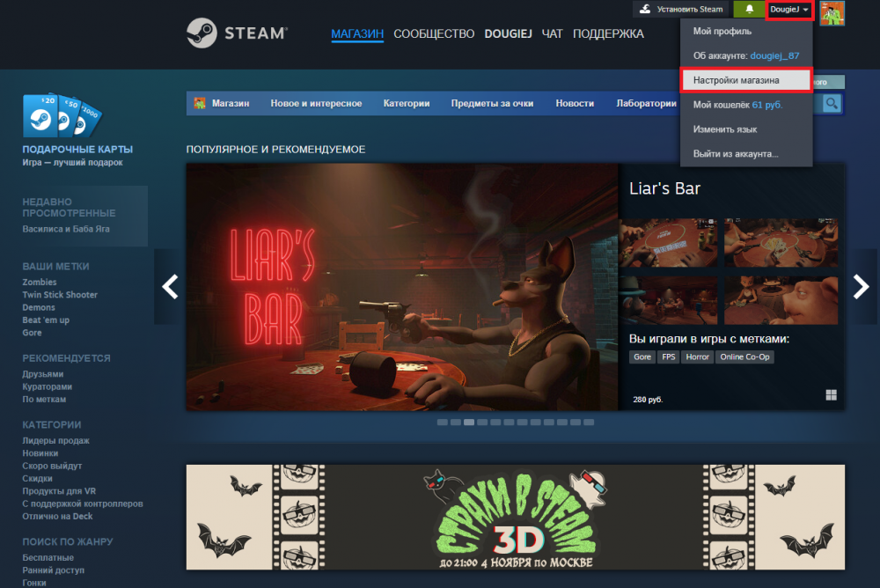This screenshot has height=588, width=880.
Task: Open Лидеры продаж category
Action: (55, 440)
